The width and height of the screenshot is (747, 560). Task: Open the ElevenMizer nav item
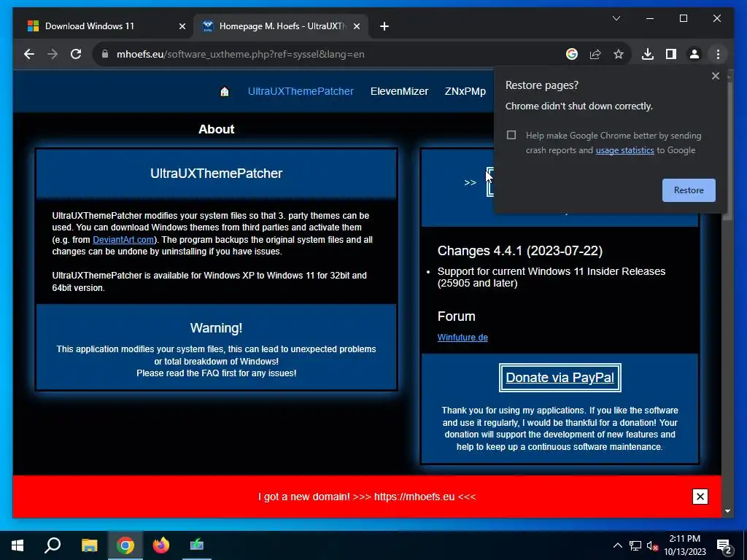[x=399, y=91]
